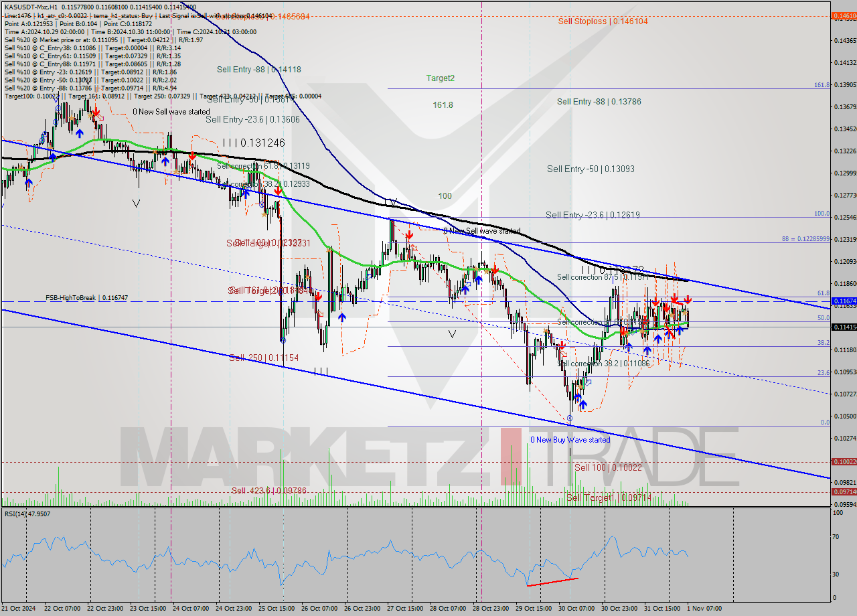857x616 pixels.
Task: Click the 'Sell Entry -23.6 | 0.12619' label
Action: tap(593, 215)
